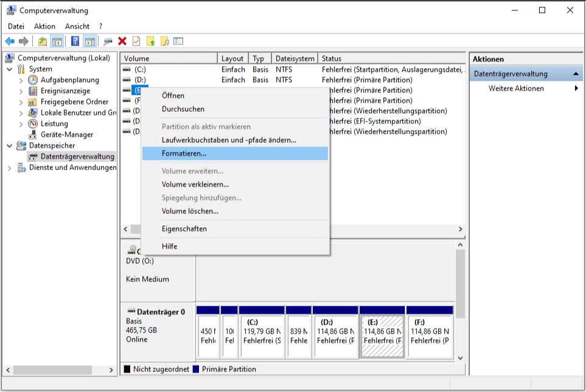Choose Eigenschaften in the context menu
This screenshot has height=392, width=586.
tap(235, 229)
